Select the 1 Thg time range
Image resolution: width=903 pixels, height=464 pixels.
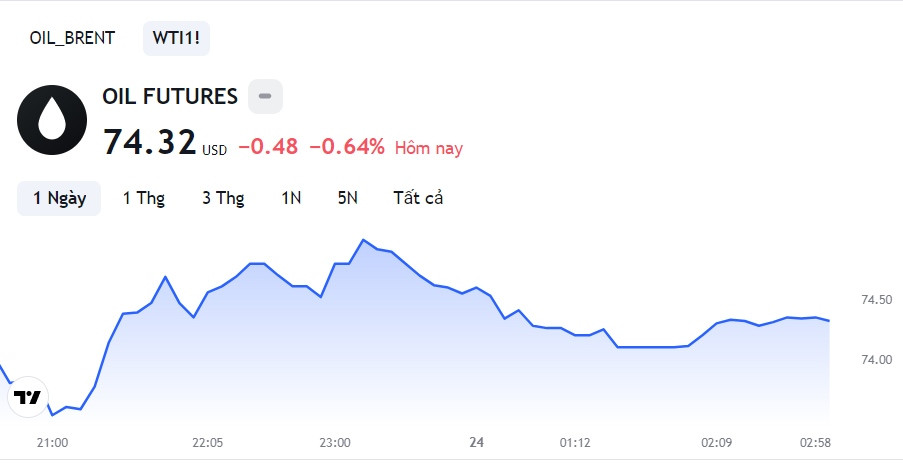click(x=143, y=198)
